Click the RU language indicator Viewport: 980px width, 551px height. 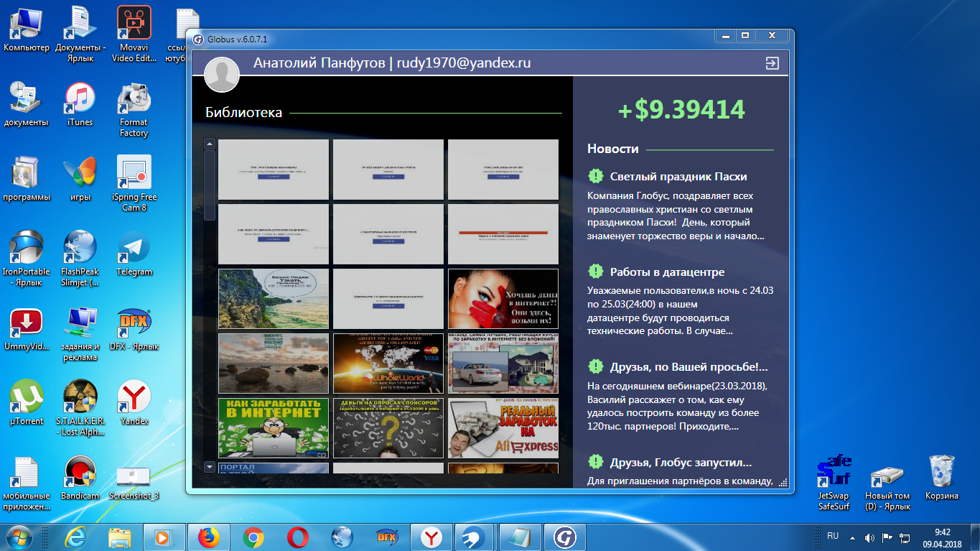[x=833, y=536]
